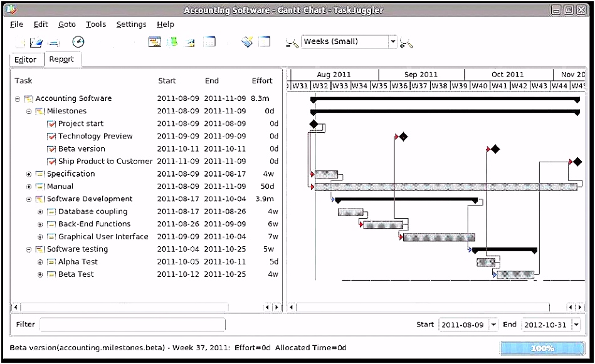Click the New project toolbar icon
Viewport: 595px width, 364px height.
pos(19,42)
